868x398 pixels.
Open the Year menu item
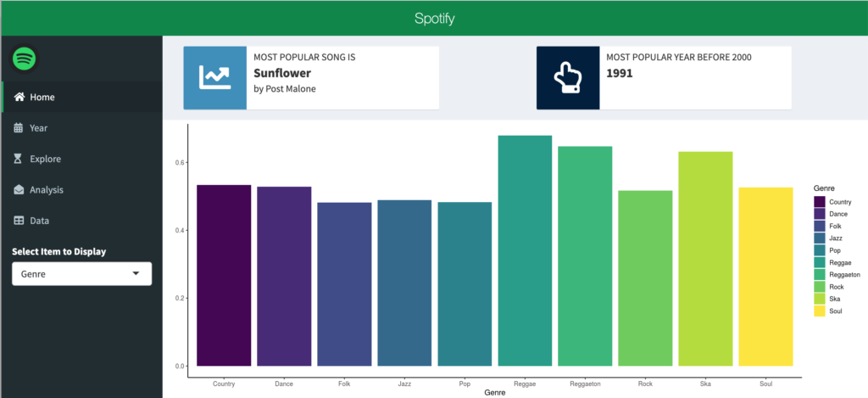point(39,128)
